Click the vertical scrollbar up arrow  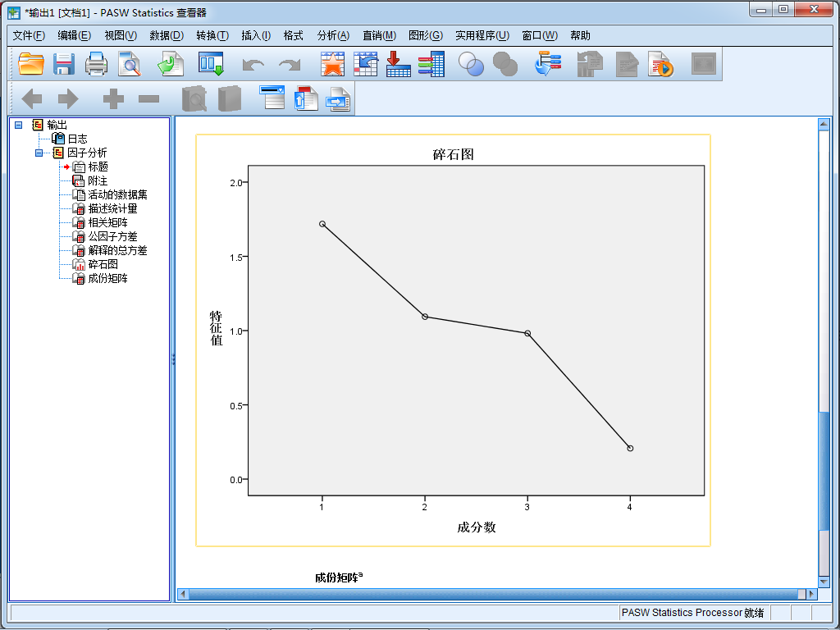(x=824, y=125)
